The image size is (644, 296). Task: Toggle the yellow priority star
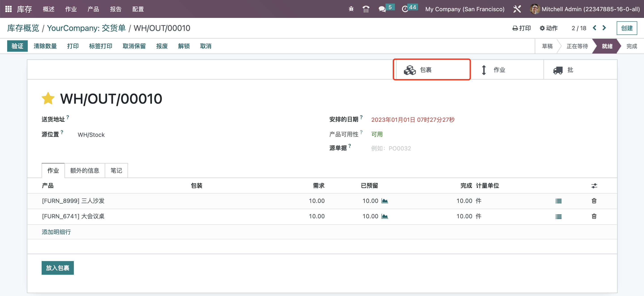(x=48, y=98)
